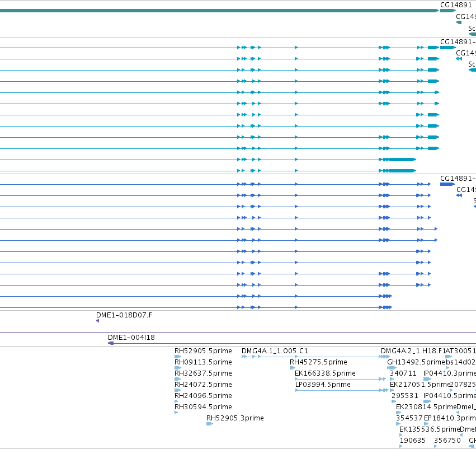Click the arrow glyph under 190635
The height and width of the screenshot is (449, 476).
(x=400, y=446)
